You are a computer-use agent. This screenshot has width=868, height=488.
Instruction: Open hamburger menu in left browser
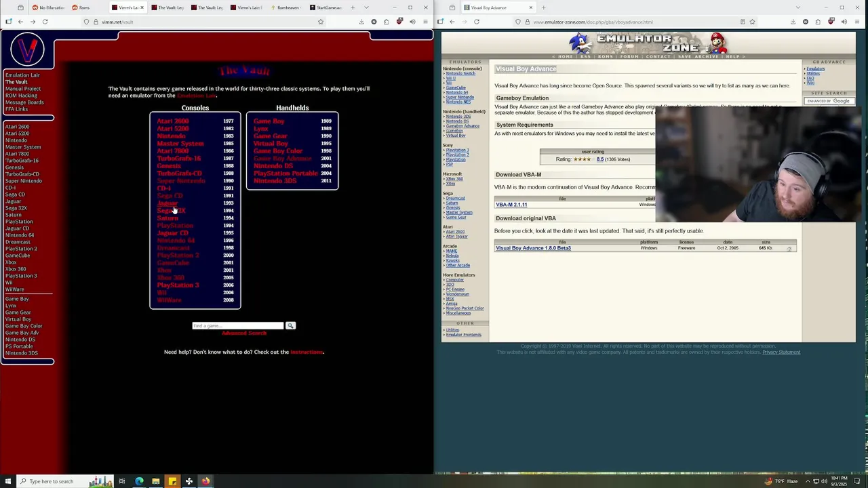point(425,22)
